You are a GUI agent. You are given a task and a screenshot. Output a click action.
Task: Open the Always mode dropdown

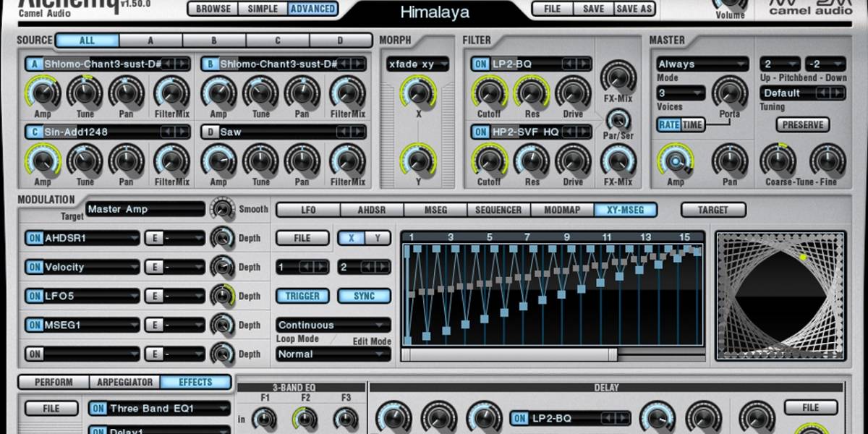(x=702, y=64)
